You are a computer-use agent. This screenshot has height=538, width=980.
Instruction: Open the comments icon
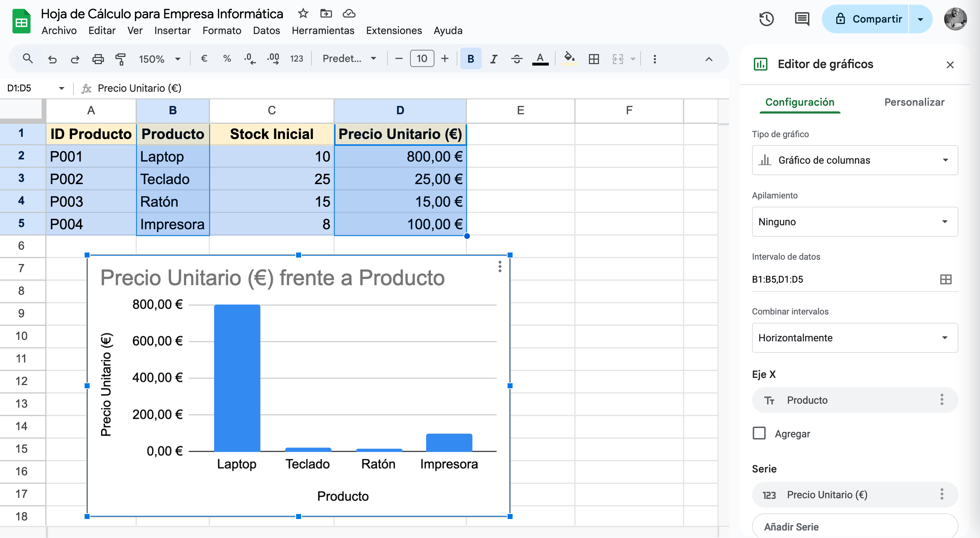point(801,19)
